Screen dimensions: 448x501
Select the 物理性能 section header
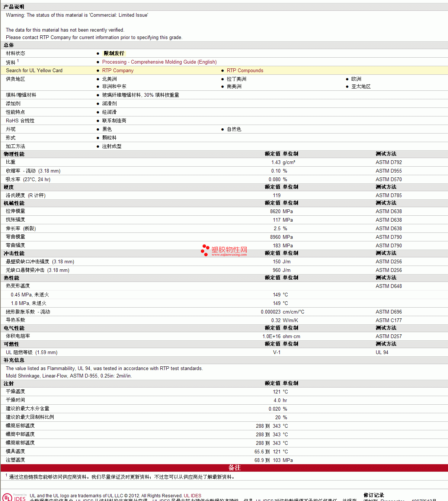coord(14,154)
